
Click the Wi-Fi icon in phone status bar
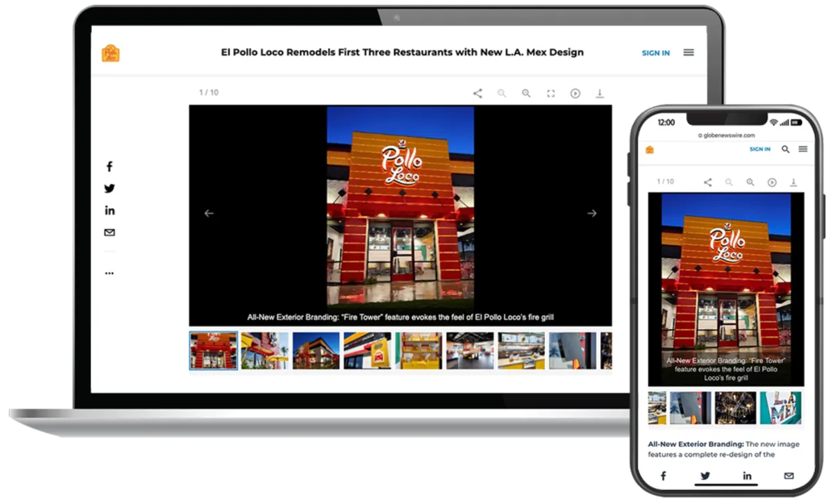[x=773, y=122]
